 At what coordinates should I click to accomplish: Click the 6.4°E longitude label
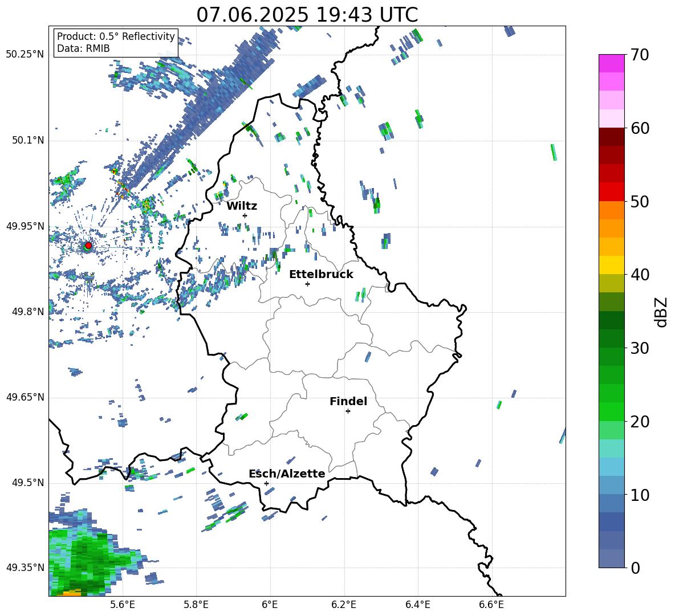coord(417,605)
